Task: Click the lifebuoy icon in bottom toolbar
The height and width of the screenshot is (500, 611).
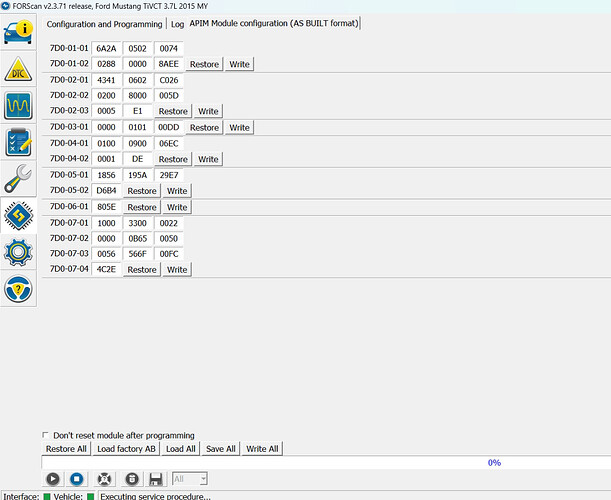Action: [104, 479]
